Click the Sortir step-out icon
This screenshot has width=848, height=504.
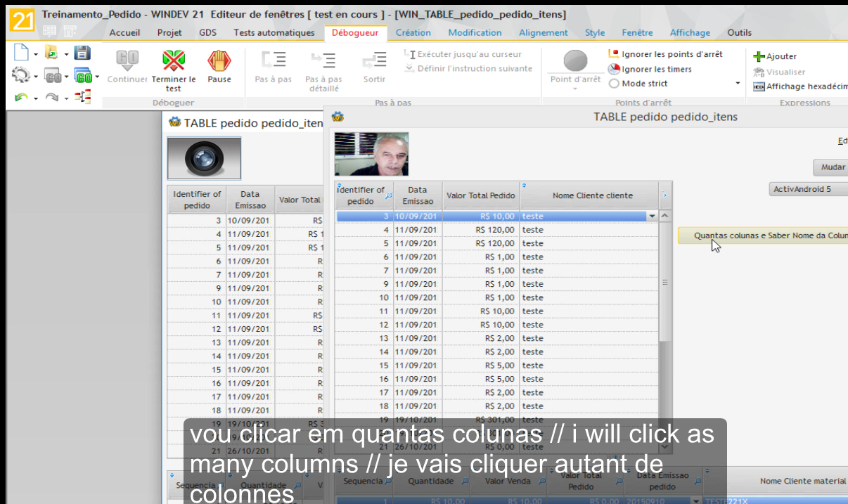(374, 60)
